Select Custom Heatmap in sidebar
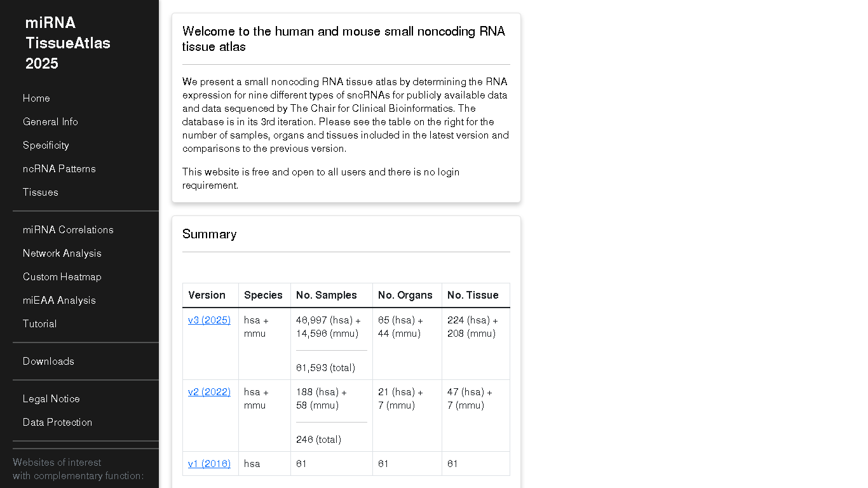 point(62,277)
